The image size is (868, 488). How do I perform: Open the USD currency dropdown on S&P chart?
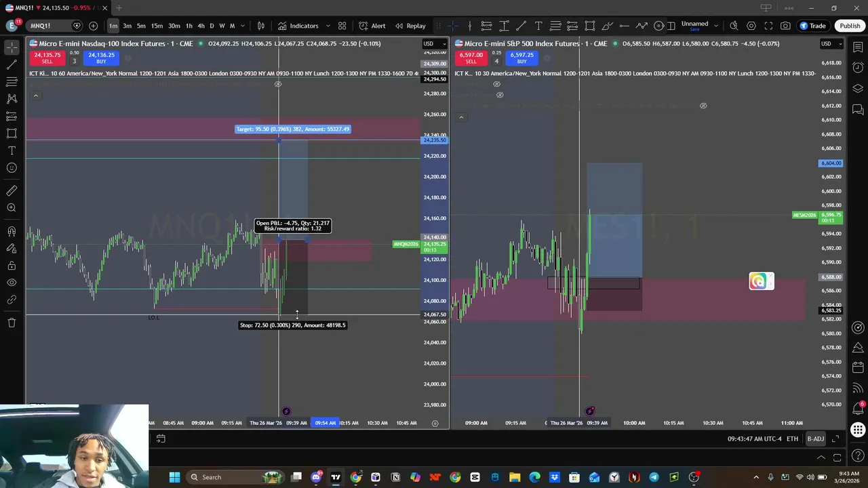click(x=831, y=43)
